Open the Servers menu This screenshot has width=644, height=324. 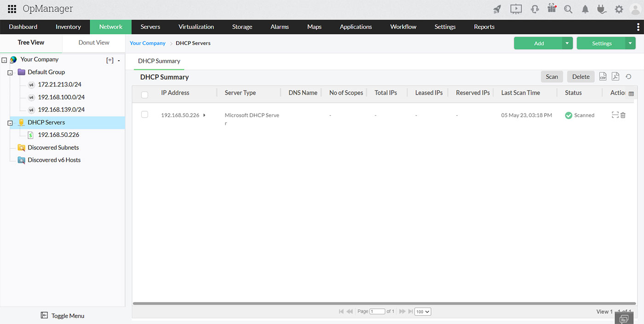point(150,27)
